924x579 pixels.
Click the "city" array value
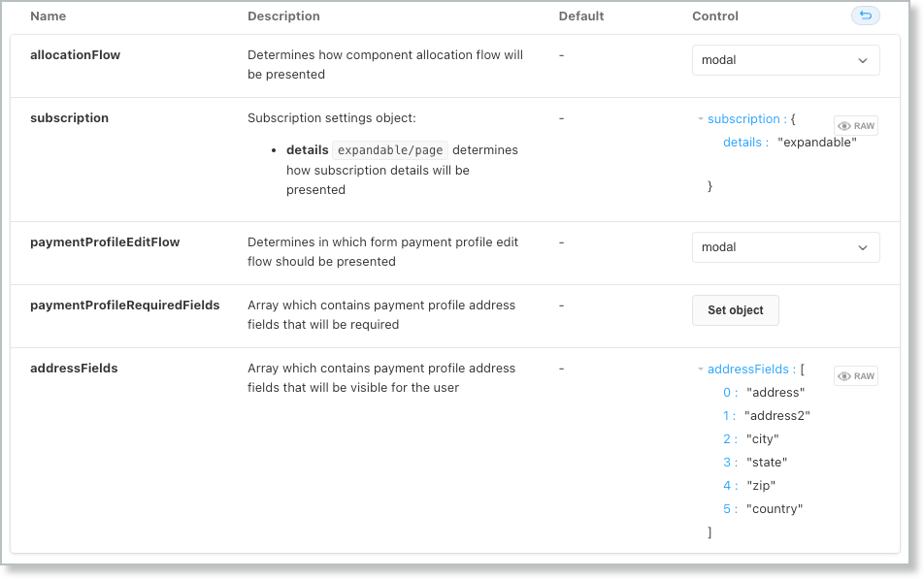763,439
